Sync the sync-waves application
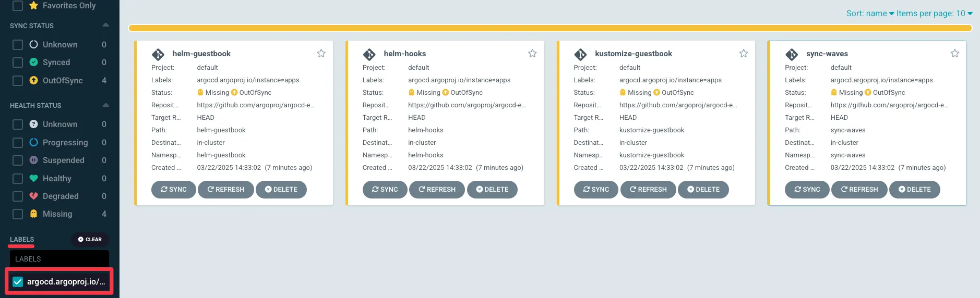This screenshot has height=298, width=980. click(807, 190)
